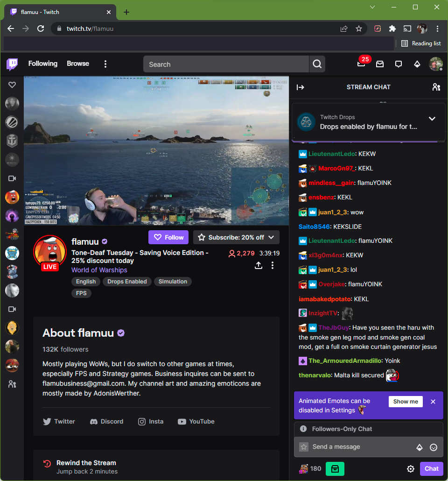Collapse the stream chat panel arrow
This screenshot has width=448, height=481.
300,87
